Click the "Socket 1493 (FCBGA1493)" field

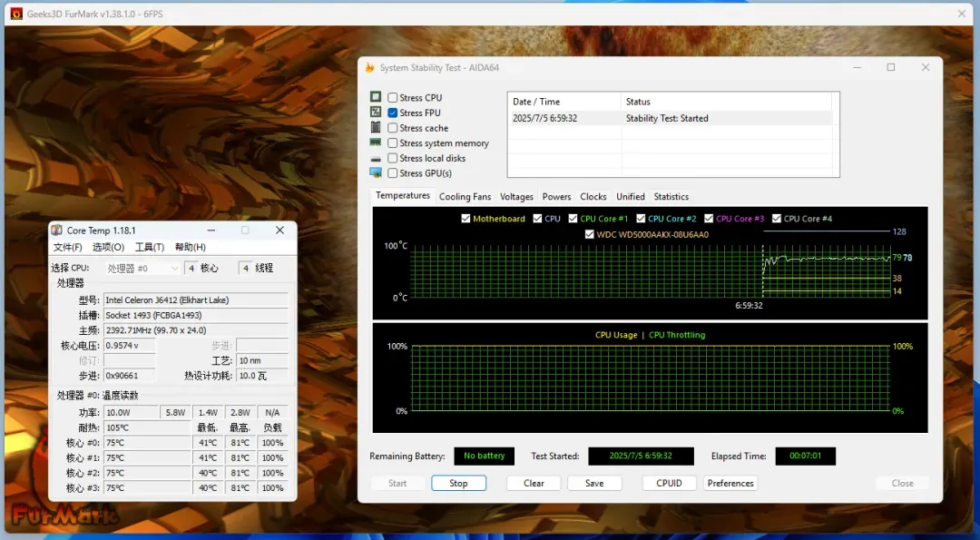(196, 315)
